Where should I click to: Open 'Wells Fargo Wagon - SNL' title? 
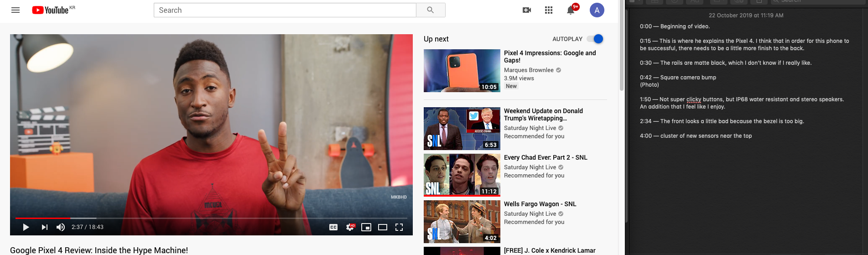(540, 204)
